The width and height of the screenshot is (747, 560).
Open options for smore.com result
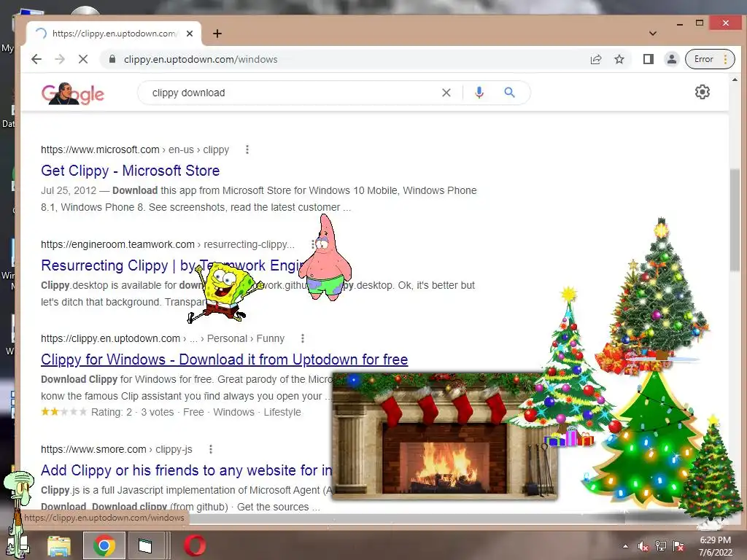[x=211, y=449]
